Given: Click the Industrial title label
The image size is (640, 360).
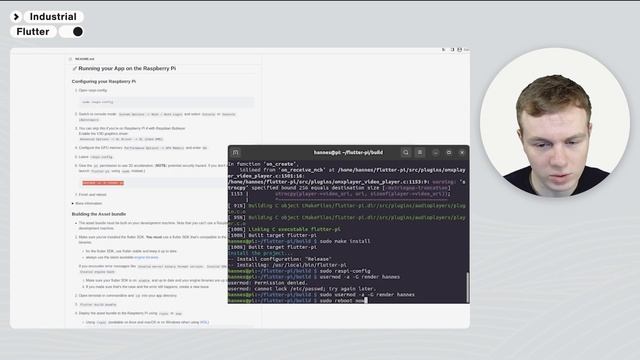Looking at the screenshot, I should tap(53, 17).
